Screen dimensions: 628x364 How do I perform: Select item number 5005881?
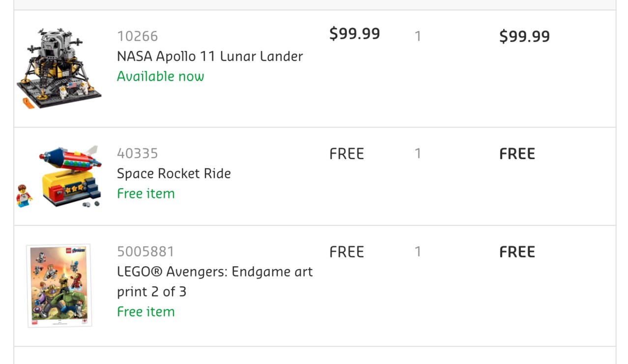pos(145,252)
